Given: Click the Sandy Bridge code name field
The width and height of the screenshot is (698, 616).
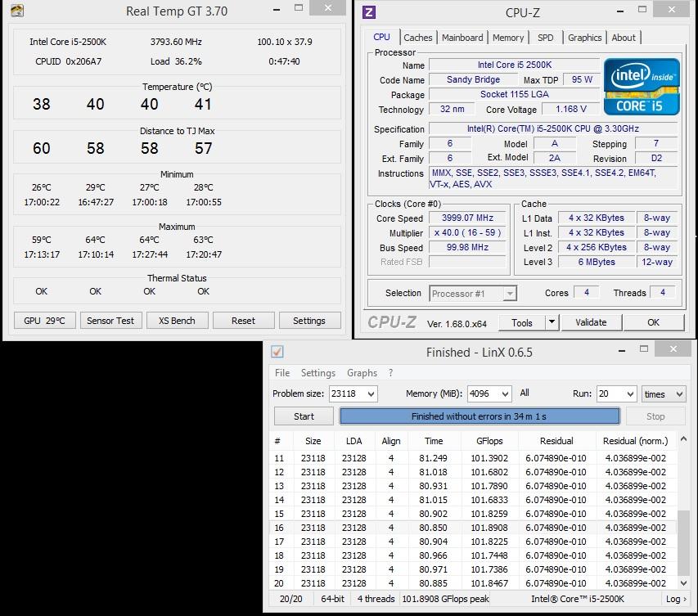Looking at the screenshot, I should tap(473, 79).
